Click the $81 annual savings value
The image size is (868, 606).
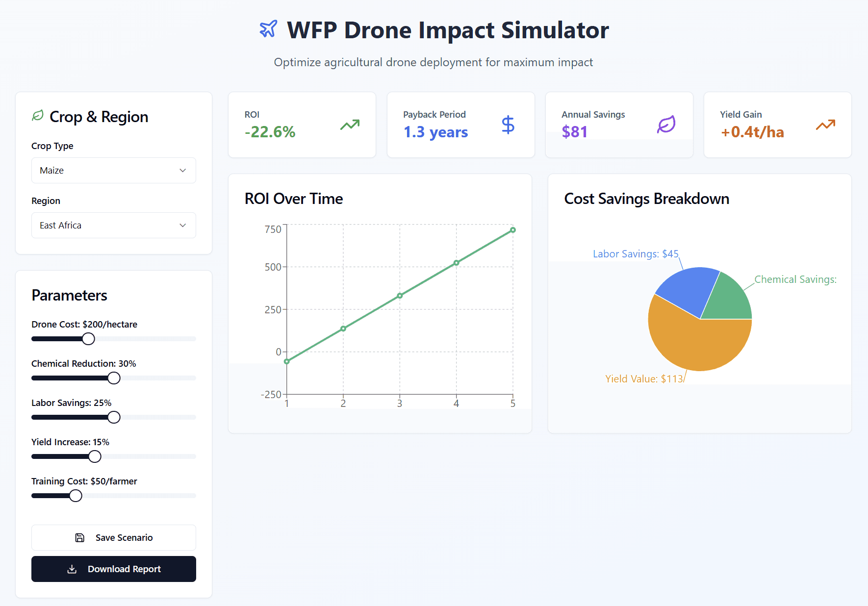point(575,132)
